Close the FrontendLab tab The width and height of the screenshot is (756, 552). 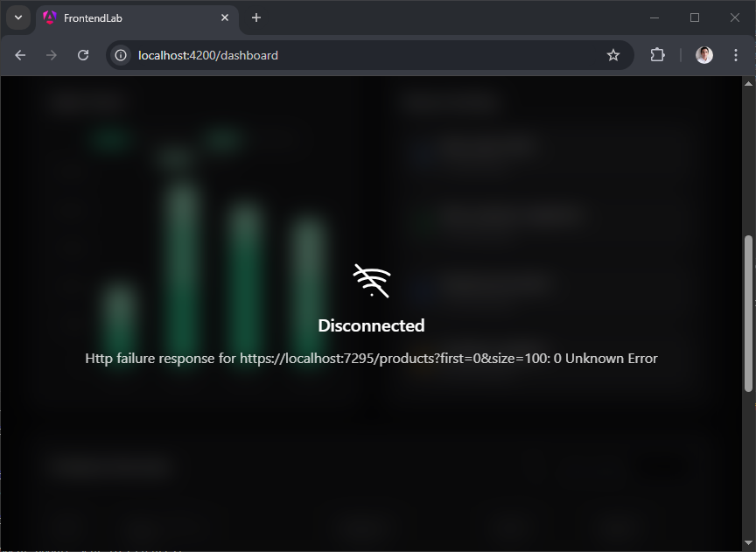pyautogui.click(x=225, y=17)
